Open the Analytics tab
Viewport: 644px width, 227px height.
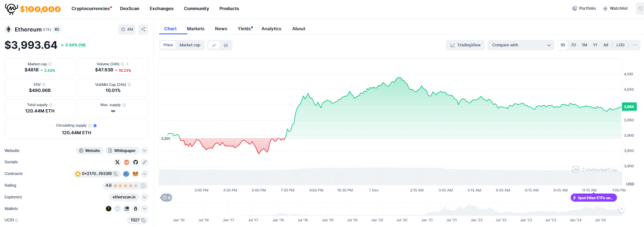[271, 29]
